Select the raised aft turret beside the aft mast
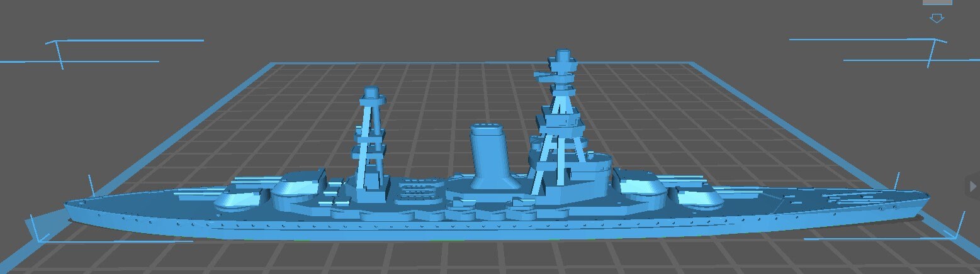Screen dimensions: 980x274 pos(299,184)
